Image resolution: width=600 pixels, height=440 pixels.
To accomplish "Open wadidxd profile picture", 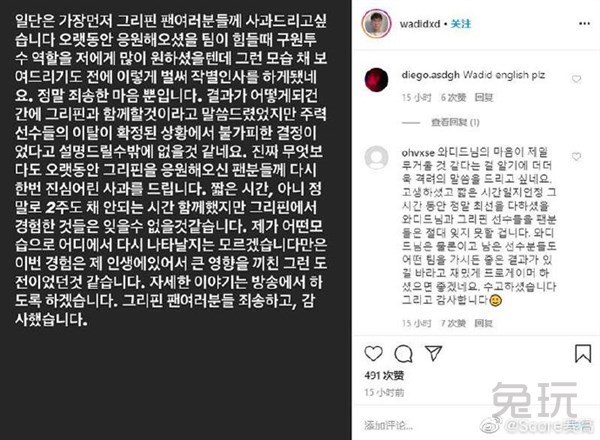I will point(376,23).
